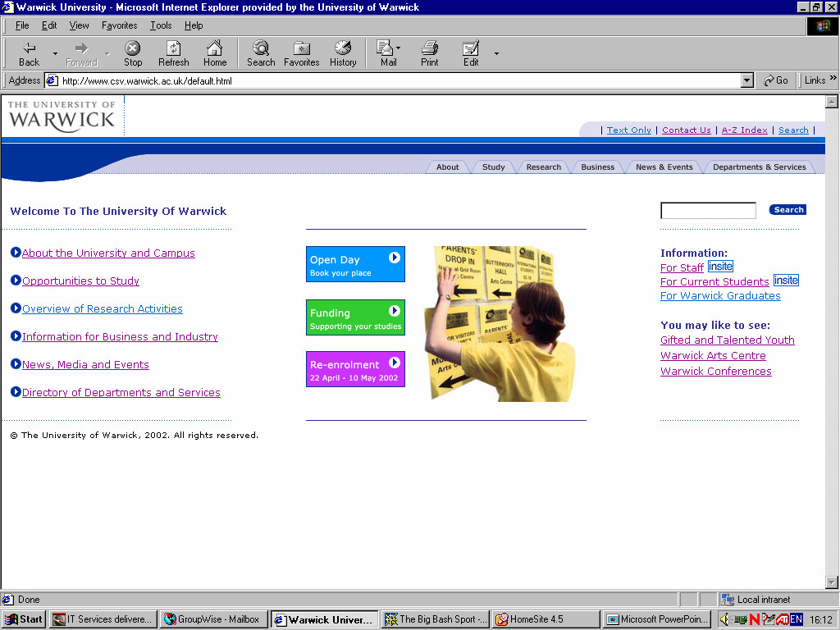Click the blue Search button

pyautogui.click(x=787, y=210)
